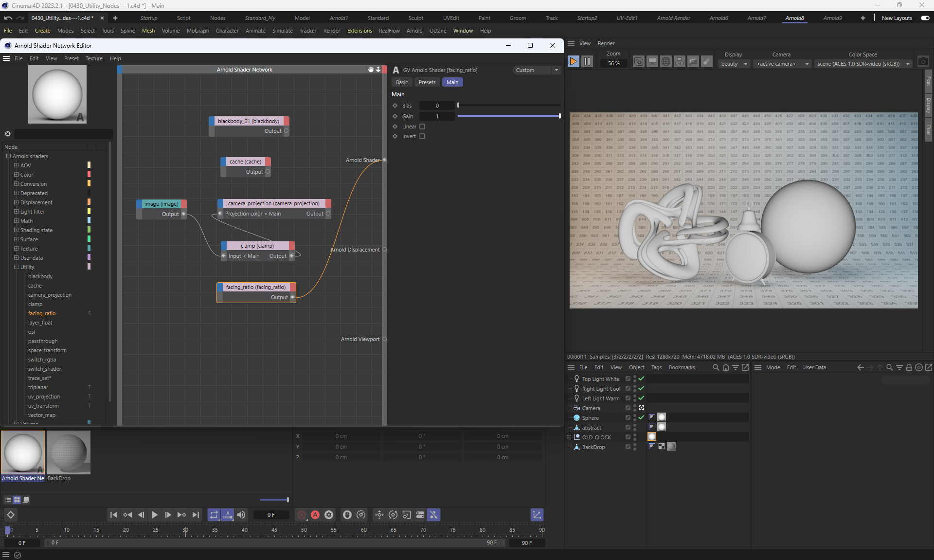This screenshot has height=560, width=934.
Task: Click the red autokeying A button
Action: point(315,515)
